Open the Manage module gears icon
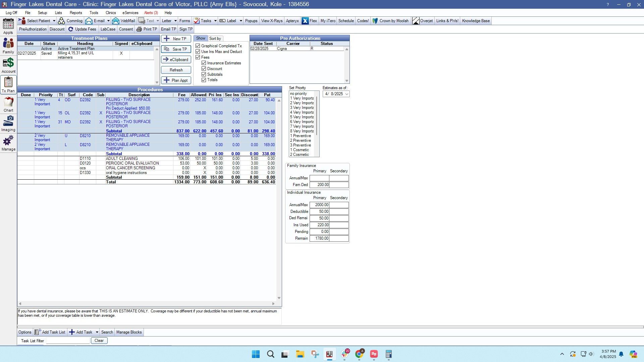 (8, 141)
